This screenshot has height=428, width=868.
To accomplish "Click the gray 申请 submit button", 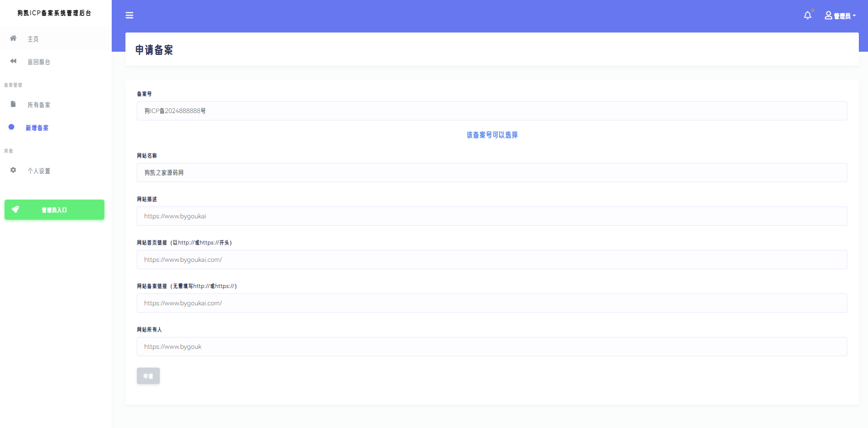I will pyautogui.click(x=148, y=376).
